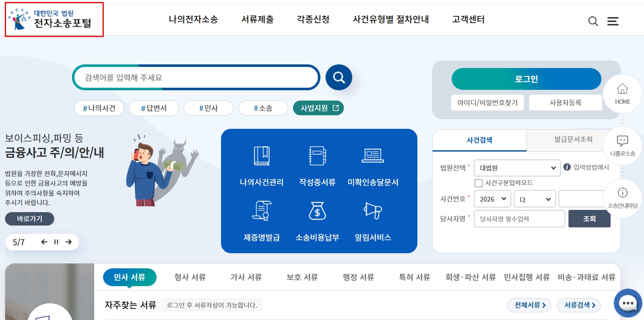Open 작성중서류 notebook icon
This screenshot has width=644, height=320.
click(x=317, y=156)
